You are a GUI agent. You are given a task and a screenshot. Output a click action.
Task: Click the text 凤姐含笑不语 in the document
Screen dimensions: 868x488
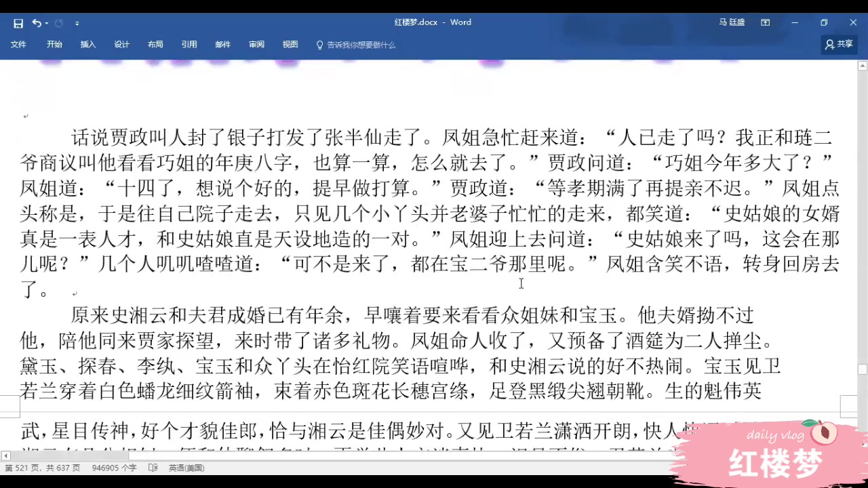pyautogui.click(x=665, y=264)
